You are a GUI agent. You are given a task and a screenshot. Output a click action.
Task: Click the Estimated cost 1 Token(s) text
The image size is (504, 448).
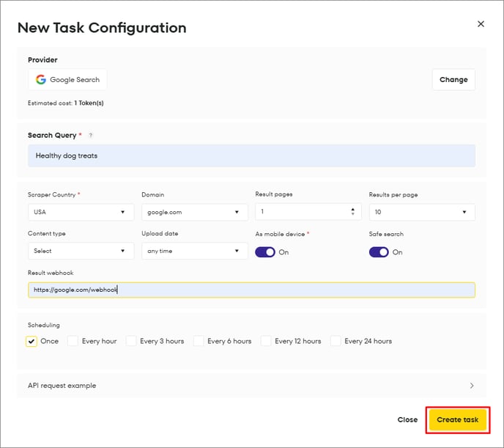[66, 103]
